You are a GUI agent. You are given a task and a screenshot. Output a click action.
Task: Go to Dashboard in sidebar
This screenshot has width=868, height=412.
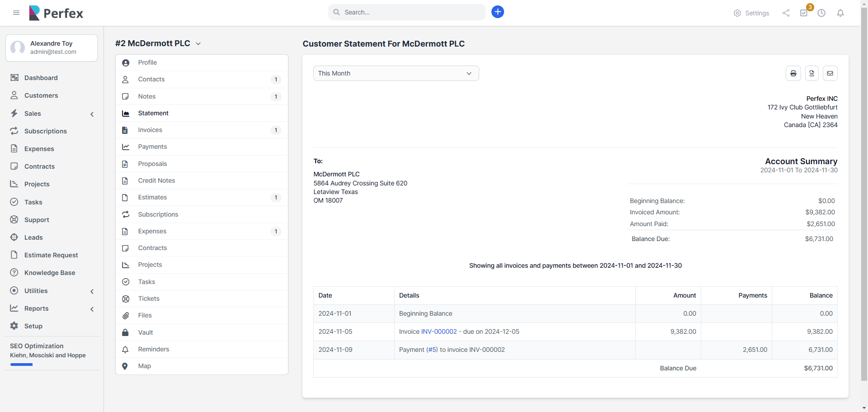coord(41,78)
